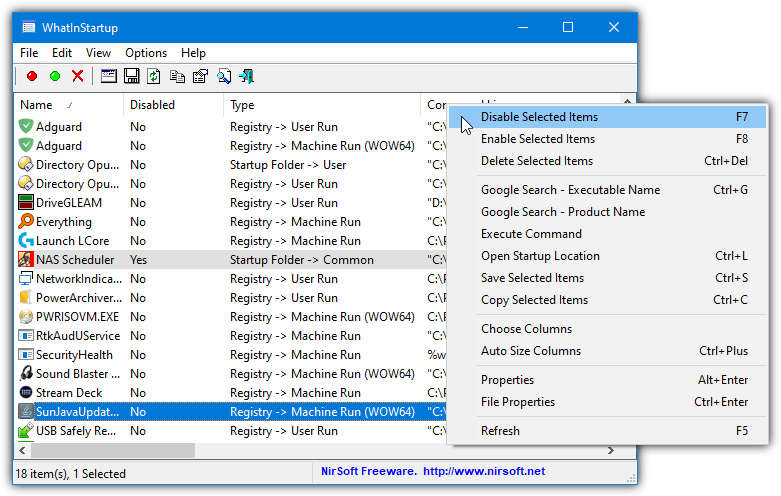
Task: Click the SecurityHealth row icon
Action: coord(25,355)
